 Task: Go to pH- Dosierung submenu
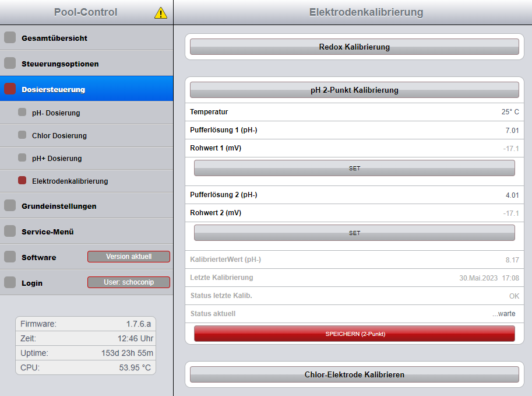(x=86, y=113)
